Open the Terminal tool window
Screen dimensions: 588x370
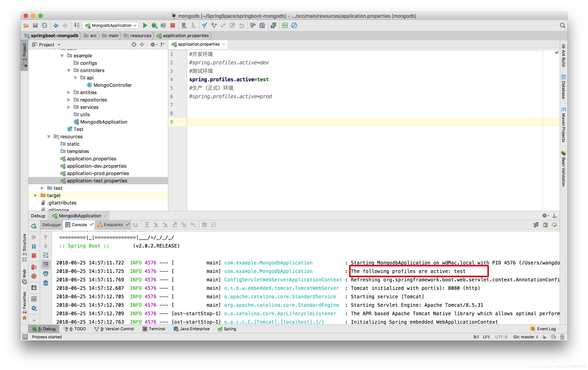154,329
